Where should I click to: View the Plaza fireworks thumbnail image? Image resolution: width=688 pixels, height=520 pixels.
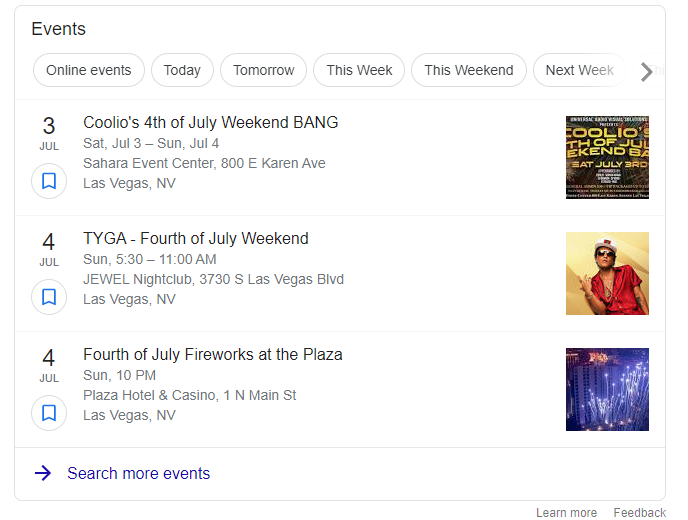pyautogui.click(x=607, y=389)
